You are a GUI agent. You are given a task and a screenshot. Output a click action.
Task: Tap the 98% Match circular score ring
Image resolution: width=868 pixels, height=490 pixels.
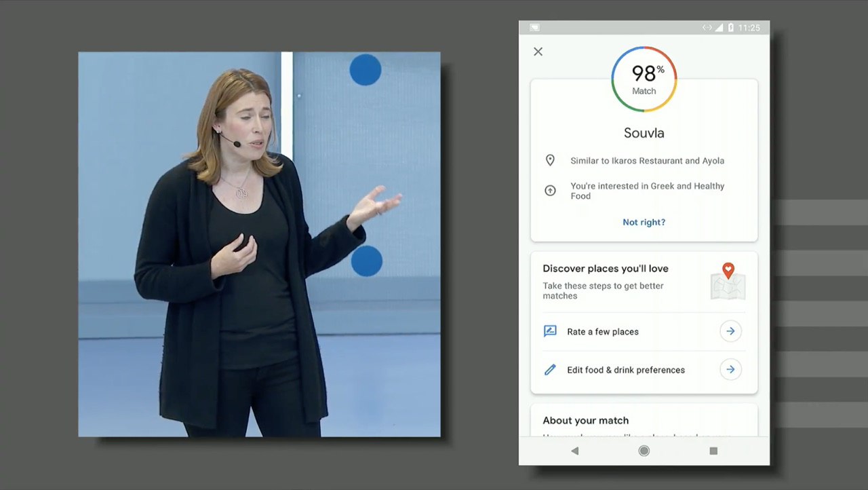coord(644,79)
